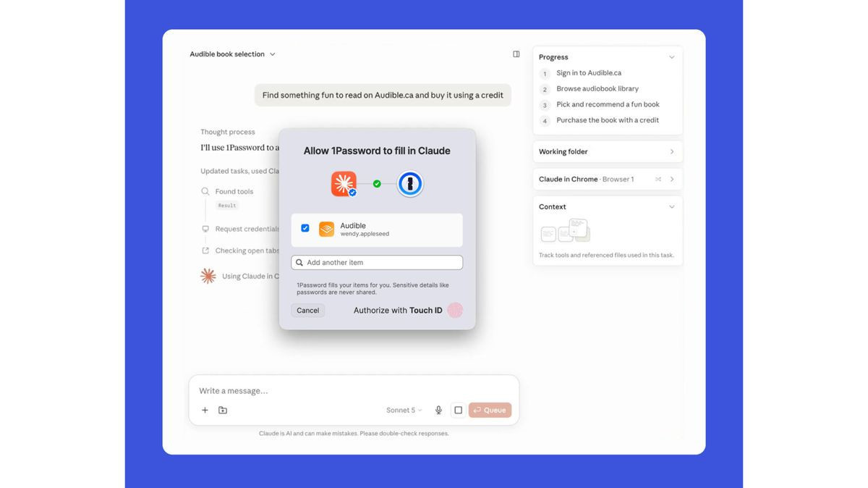Click the search magnifier icon in dialog
Viewport: 868px width, 488px height.
tap(299, 263)
